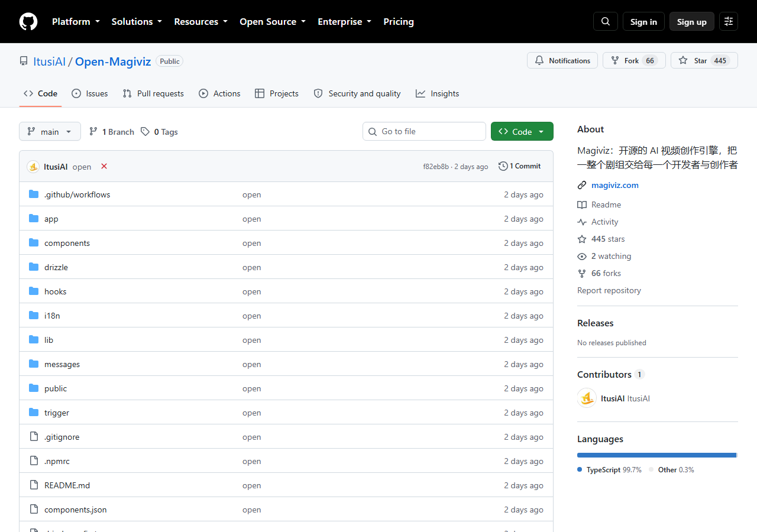
Task: Open the hooks folder
Action: pyautogui.click(x=56, y=291)
